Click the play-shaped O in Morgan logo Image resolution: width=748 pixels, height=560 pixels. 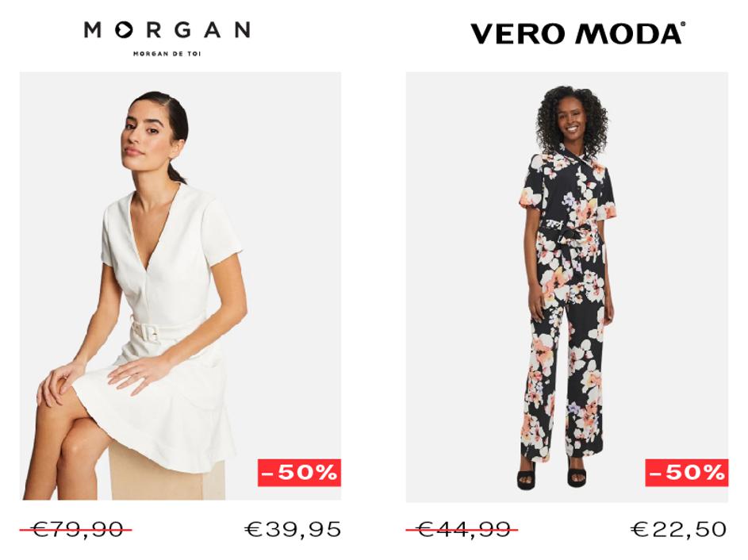(124, 30)
